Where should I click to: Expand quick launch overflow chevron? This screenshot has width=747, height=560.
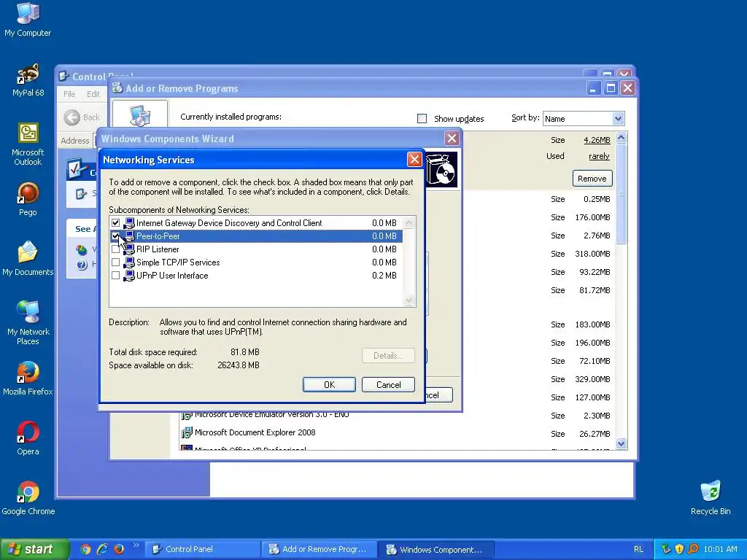point(136,545)
